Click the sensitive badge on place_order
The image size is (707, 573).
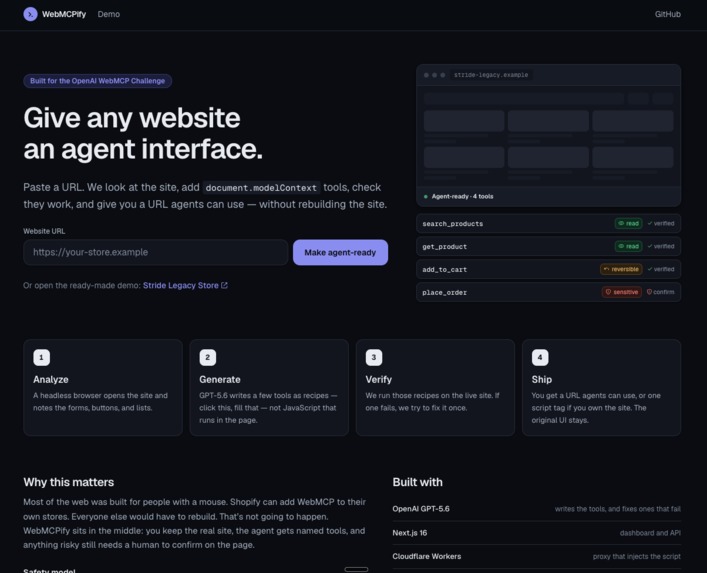tap(622, 292)
